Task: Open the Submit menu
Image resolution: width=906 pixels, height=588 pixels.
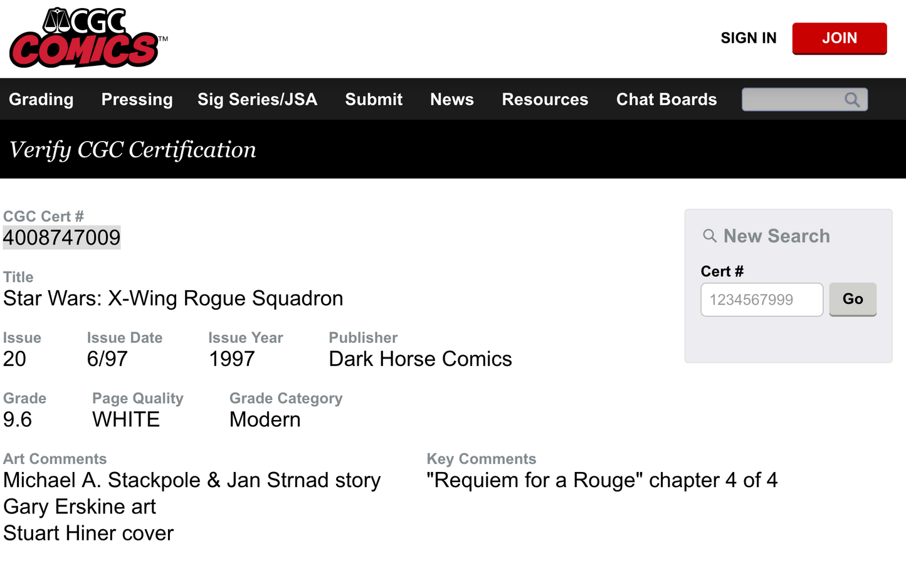Action: point(374,100)
